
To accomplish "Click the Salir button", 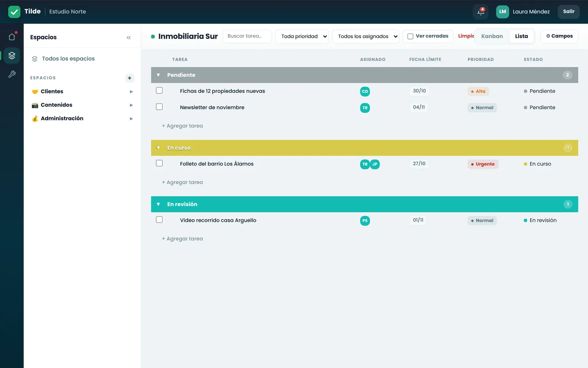I will [x=569, y=12].
